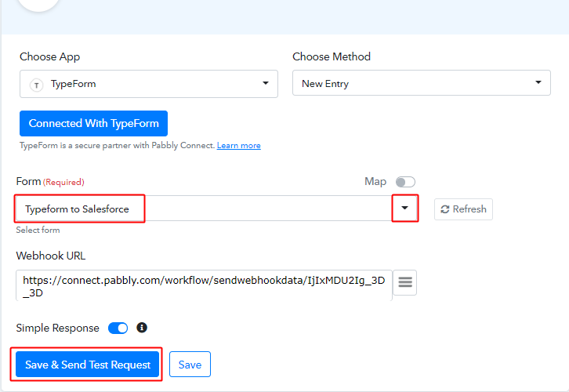Open the hamburger menu beside Webhook URL

coord(405,282)
